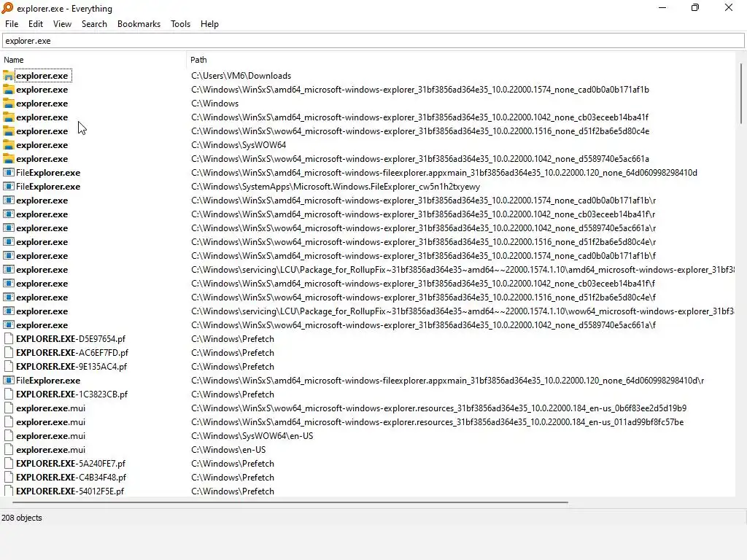Close the Everything window
This screenshot has width=747, height=560.
pyautogui.click(x=729, y=7)
